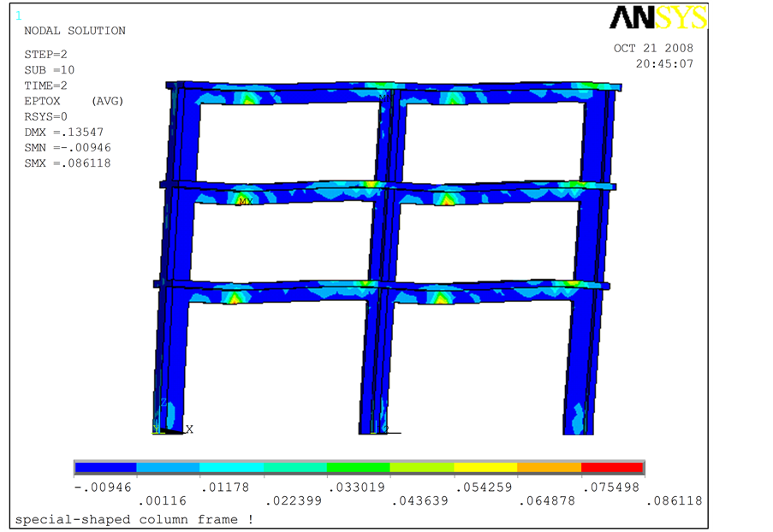The height and width of the screenshot is (532, 773).
Task: Click the SMX =.086118 text in the info block
Action: click(x=68, y=163)
